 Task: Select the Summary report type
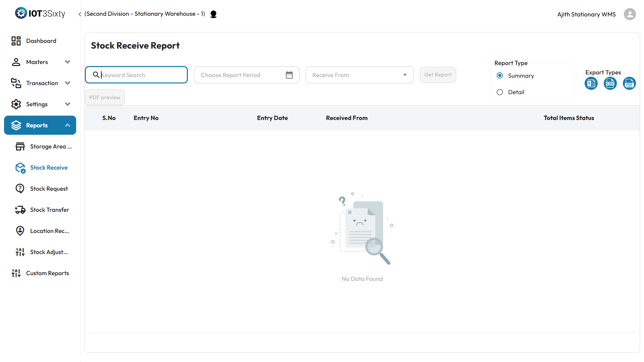coord(500,76)
